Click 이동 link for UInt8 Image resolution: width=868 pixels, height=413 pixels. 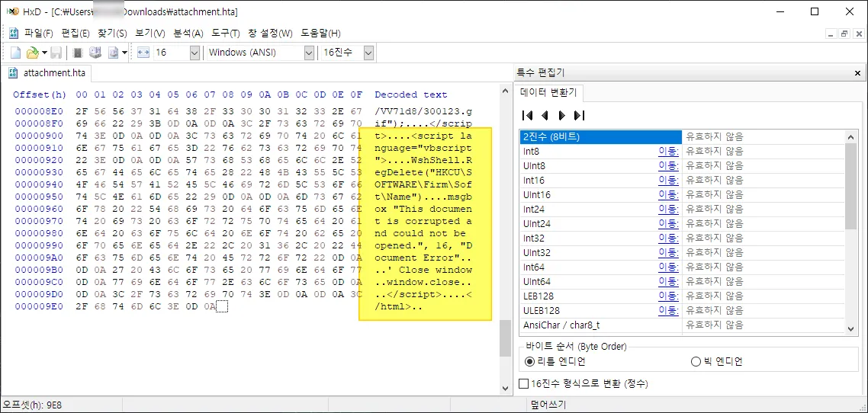point(668,165)
